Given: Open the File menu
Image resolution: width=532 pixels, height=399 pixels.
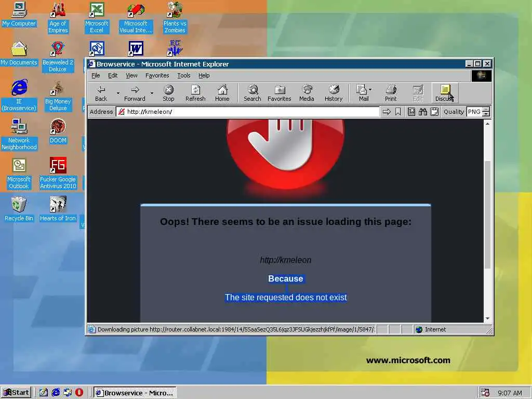Looking at the screenshot, I should click(96, 76).
